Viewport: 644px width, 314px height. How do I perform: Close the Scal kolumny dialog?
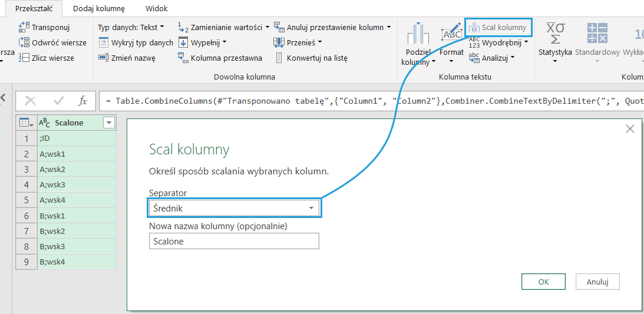pyautogui.click(x=629, y=128)
